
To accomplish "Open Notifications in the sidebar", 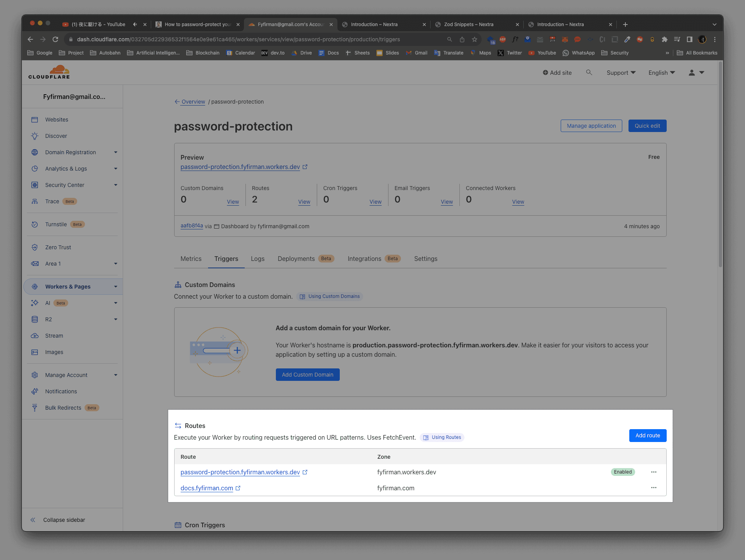I will (61, 391).
